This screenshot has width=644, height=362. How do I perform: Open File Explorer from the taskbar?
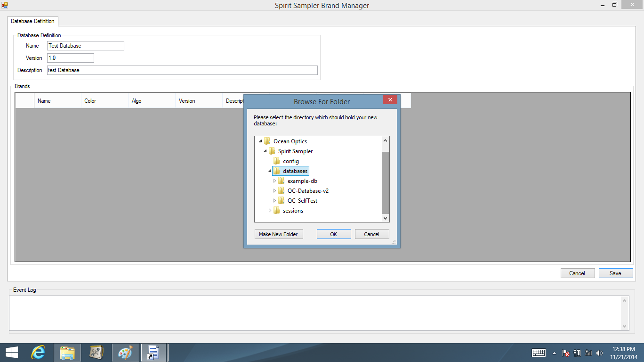(67, 353)
